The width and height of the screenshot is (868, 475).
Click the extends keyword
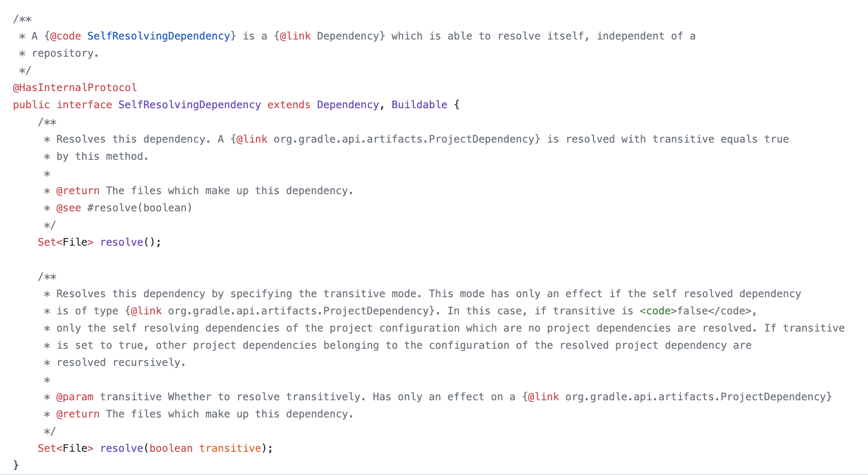[x=289, y=105]
